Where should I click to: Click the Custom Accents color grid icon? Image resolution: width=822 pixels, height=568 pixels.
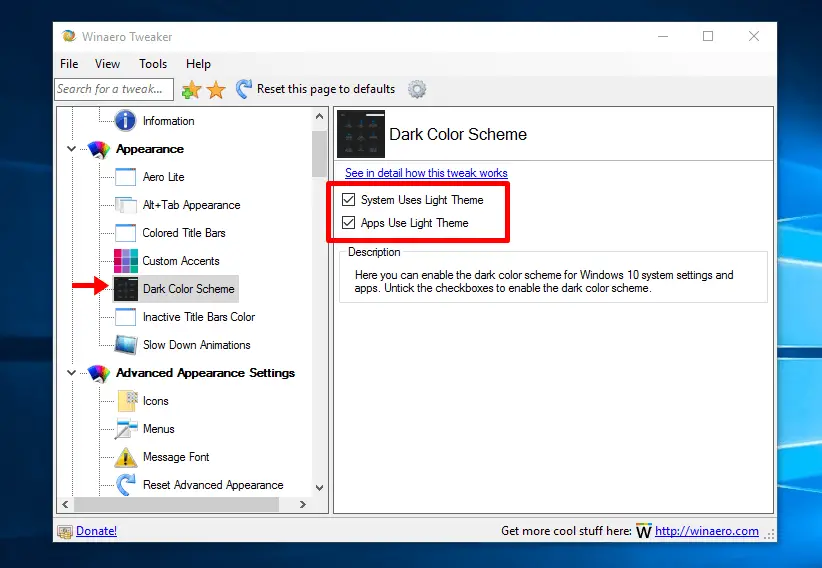tap(126, 261)
